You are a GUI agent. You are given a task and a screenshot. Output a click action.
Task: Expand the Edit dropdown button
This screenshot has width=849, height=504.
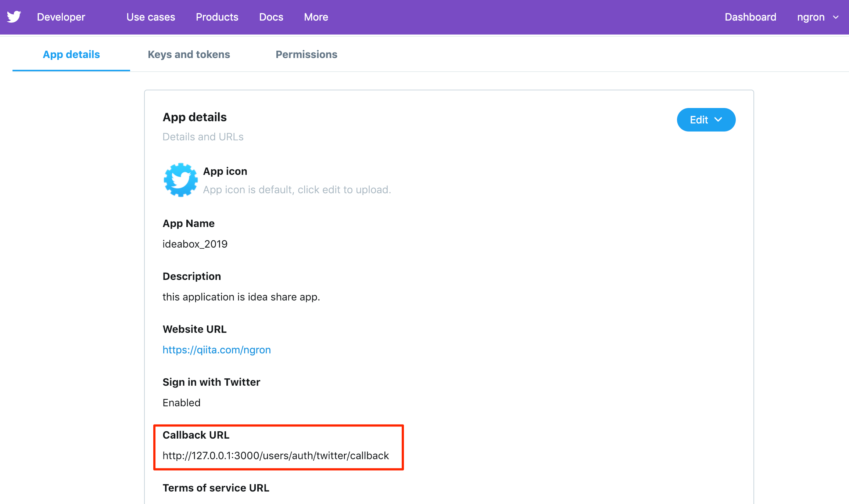tap(706, 120)
